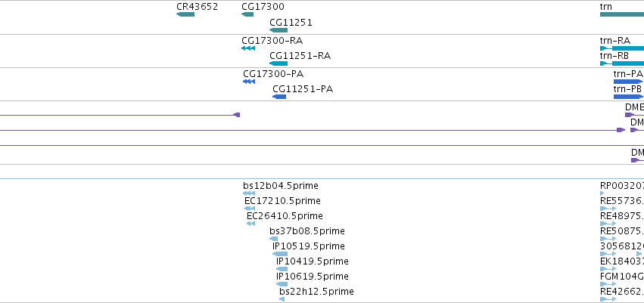Select the EC26410.5prime EST arrows
The image size is (644, 303).
pyautogui.click(x=251, y=224)
